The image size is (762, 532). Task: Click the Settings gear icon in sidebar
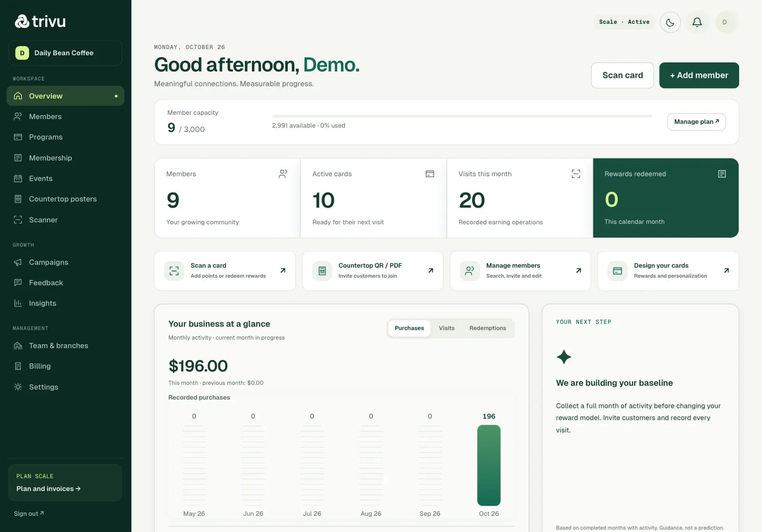coord(18,387)
